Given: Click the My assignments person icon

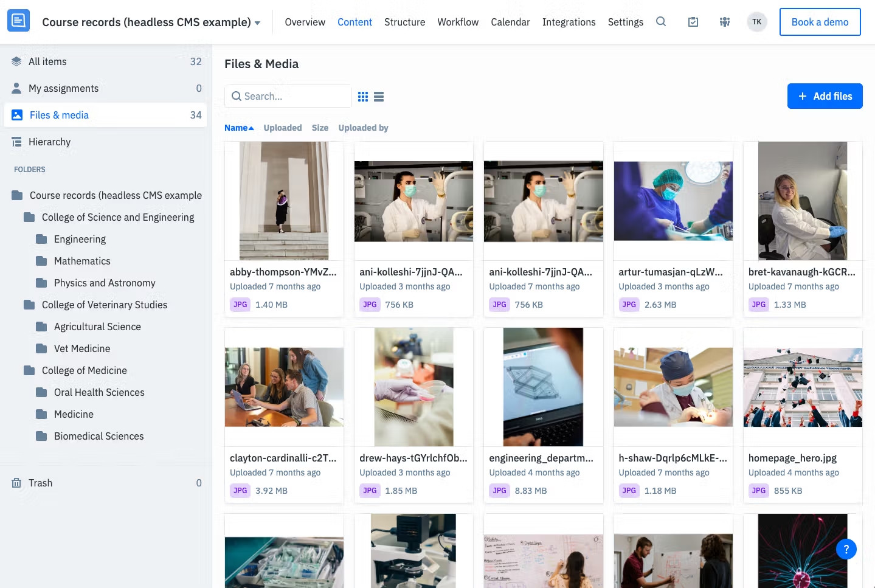Looking at the screenshot, I should pyautogui.click(x=16, y=88).
